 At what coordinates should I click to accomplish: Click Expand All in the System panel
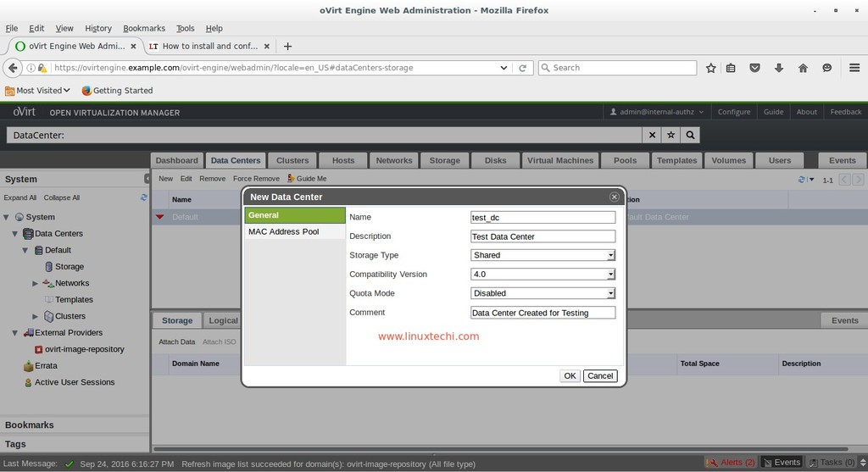(x=20, y=197)
